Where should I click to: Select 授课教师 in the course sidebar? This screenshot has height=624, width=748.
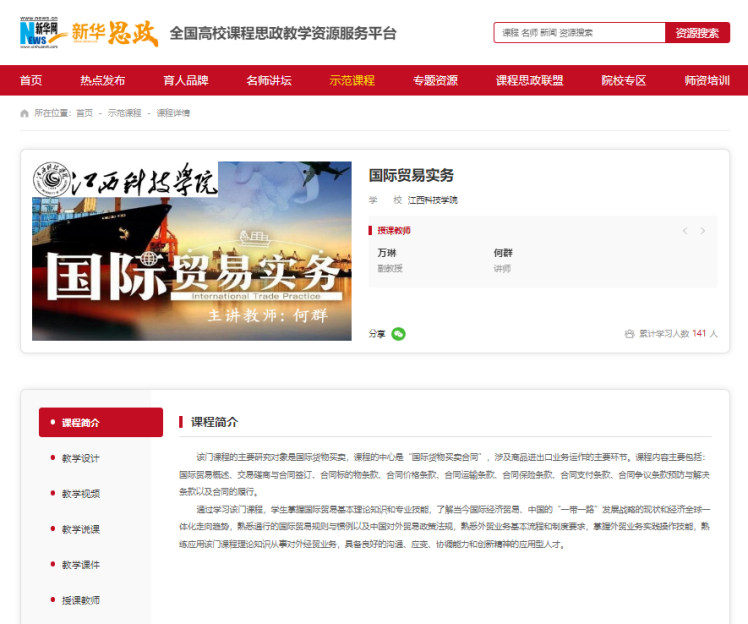(80, 600)
